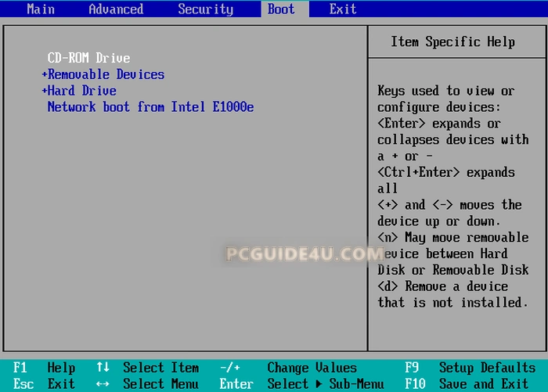Go to the Exit tab
548x392 pixels.
click(x=343, y=9)
